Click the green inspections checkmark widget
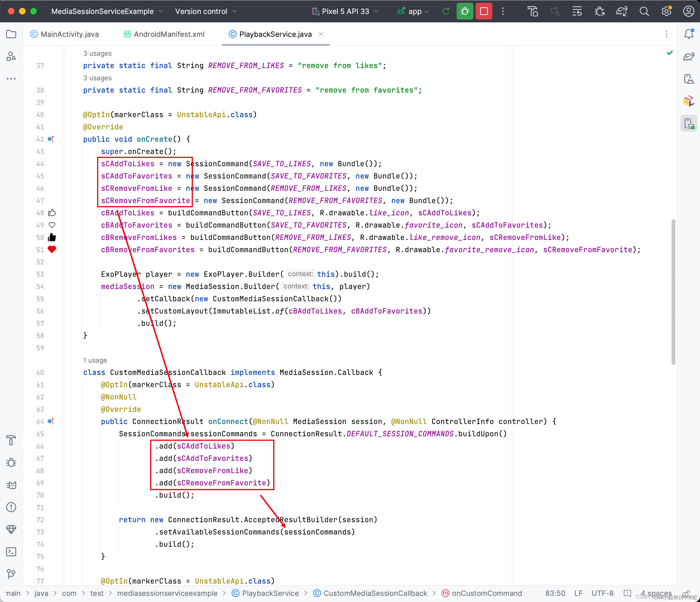The width and height of the screenshot is (700, 602). (670, 53)
